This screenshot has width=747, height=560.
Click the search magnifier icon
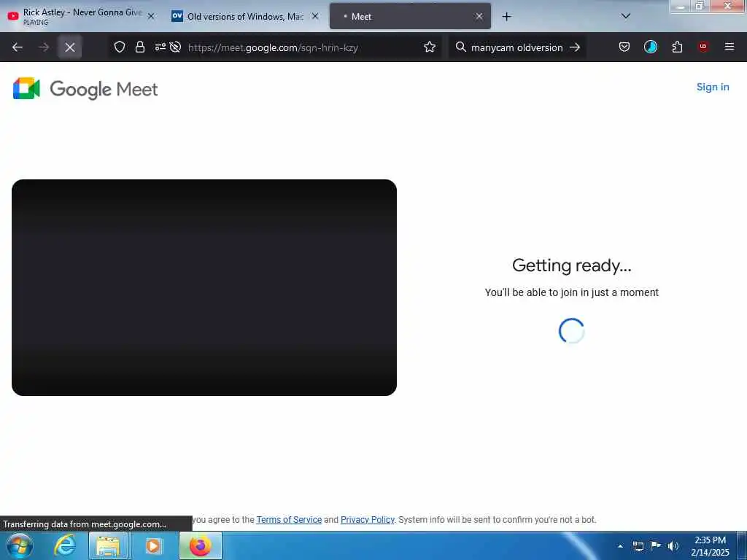461,47
